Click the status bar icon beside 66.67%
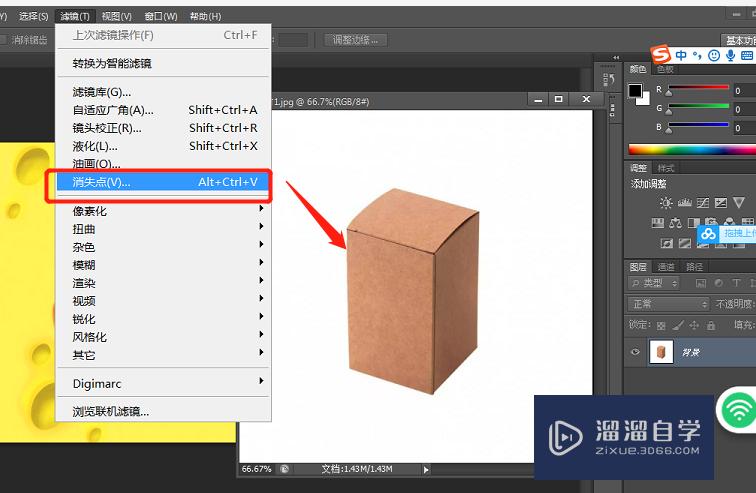Viewport: 756px width, 493px height. coord(284,469)
